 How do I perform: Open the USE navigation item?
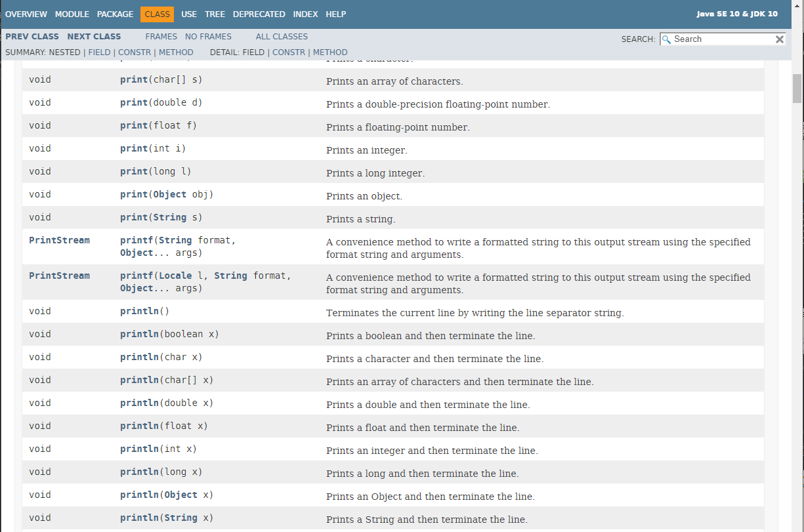189,14
